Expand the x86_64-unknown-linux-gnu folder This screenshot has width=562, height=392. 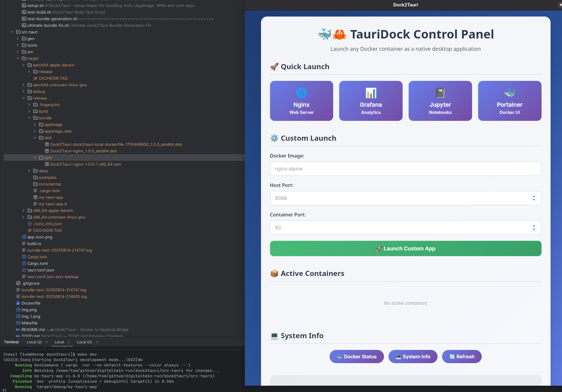tap(23, 217)
